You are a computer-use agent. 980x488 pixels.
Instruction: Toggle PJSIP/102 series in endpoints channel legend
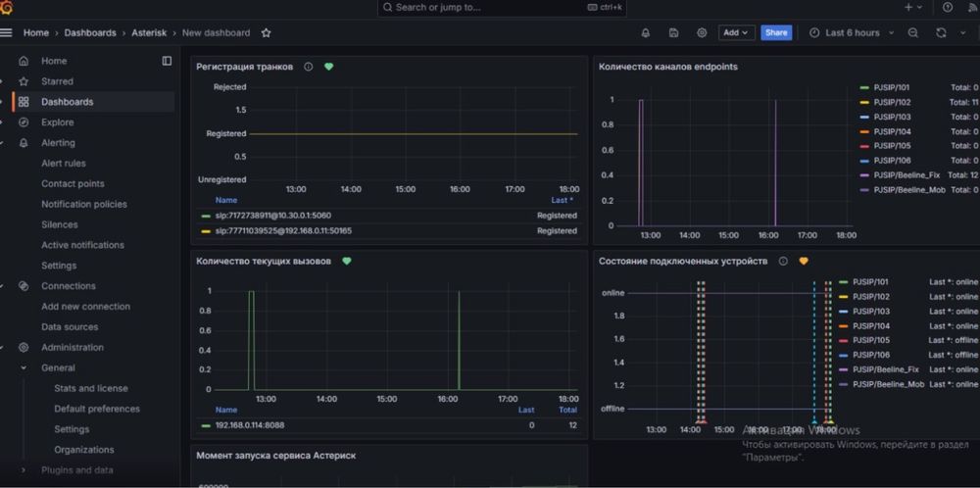892,103
